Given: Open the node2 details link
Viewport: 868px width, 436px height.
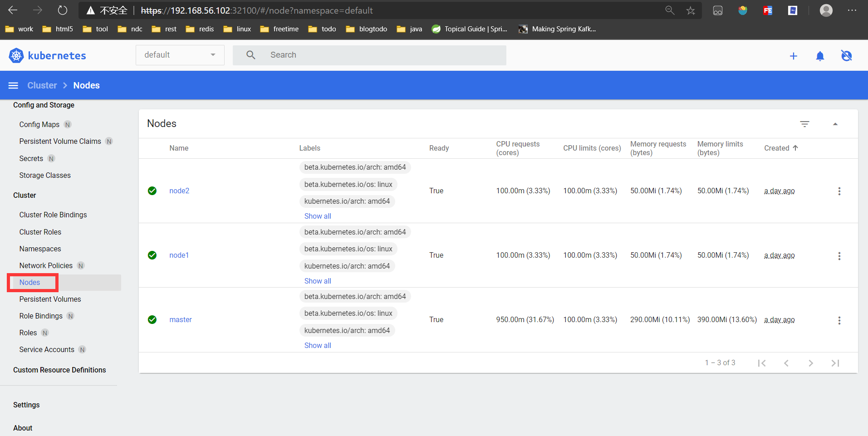Looking at the screenshot, I should 179,191.
